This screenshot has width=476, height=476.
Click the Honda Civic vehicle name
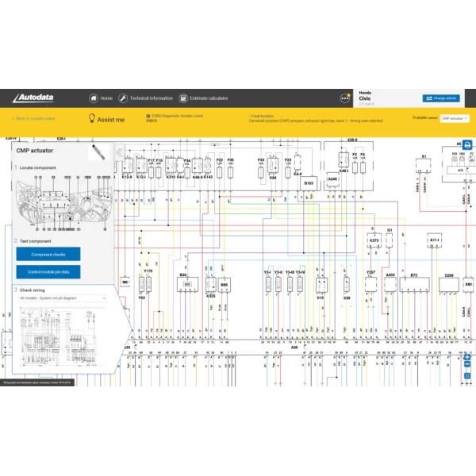(365, 96)
